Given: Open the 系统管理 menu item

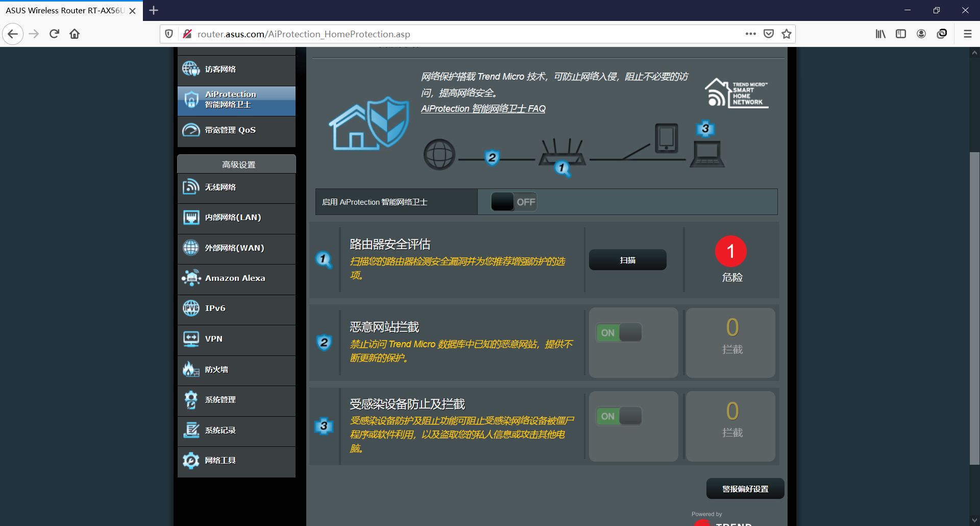Looking at the screenshot, I should click(236, 400).
